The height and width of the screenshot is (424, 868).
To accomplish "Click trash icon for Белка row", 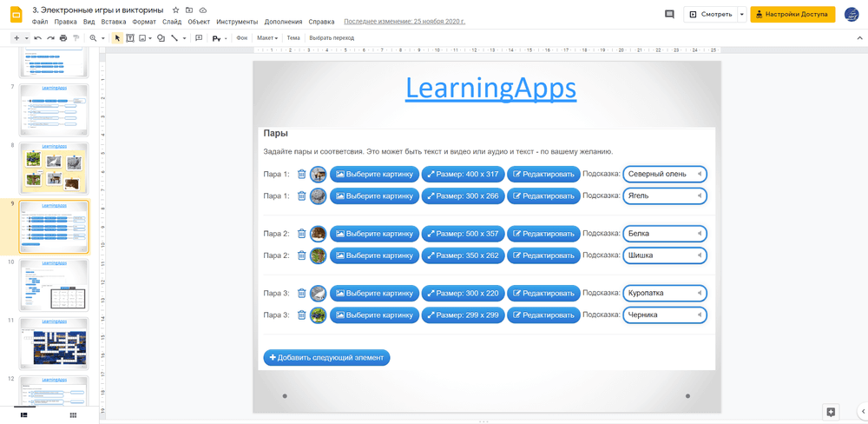I will (301, 234).
